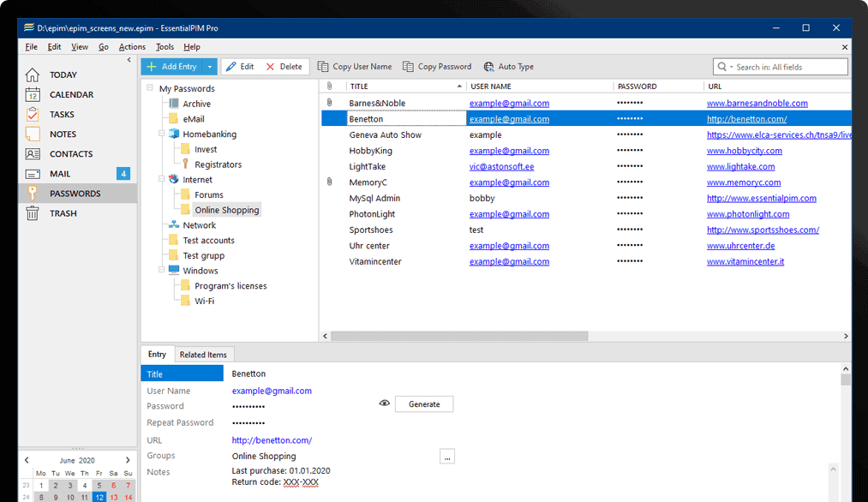Screen dimensions: 868x502
Task: Click inside the search field
Action: [780, 66]
